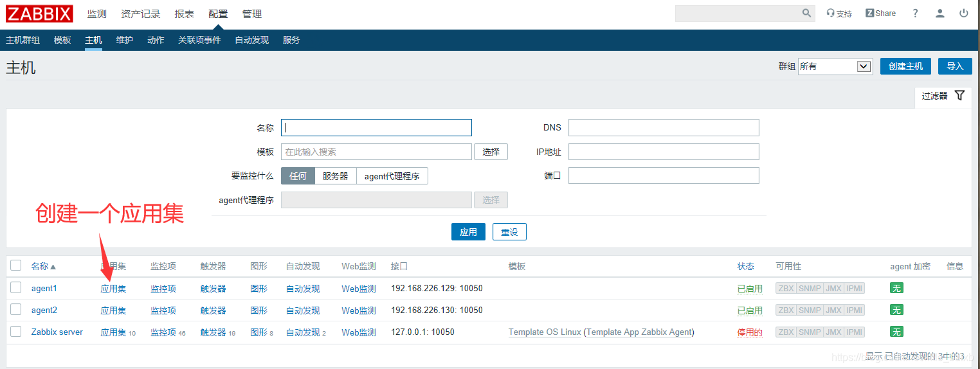
Task: Open the 报表 top menu
Action: [184, 14]
